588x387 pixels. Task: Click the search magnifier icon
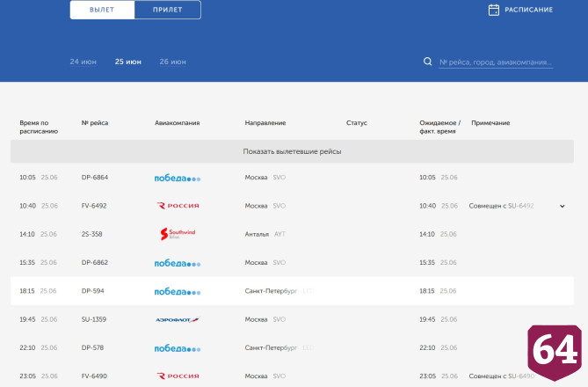pos(427,62)
